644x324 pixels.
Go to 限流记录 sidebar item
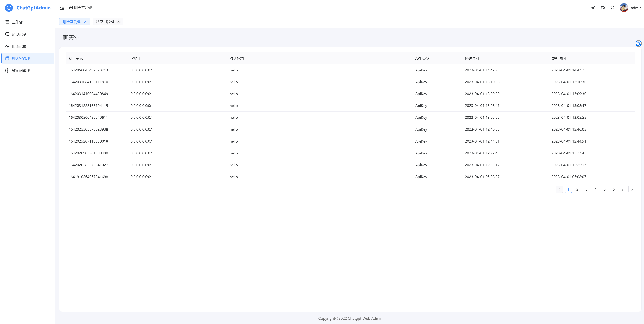pos(19,46)
